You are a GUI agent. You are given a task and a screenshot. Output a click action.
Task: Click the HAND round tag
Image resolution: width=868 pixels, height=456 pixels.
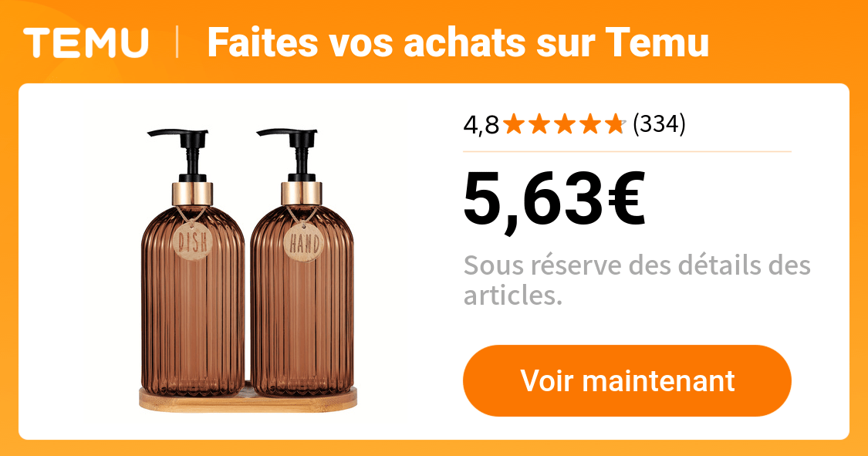[x=302, y=242]
